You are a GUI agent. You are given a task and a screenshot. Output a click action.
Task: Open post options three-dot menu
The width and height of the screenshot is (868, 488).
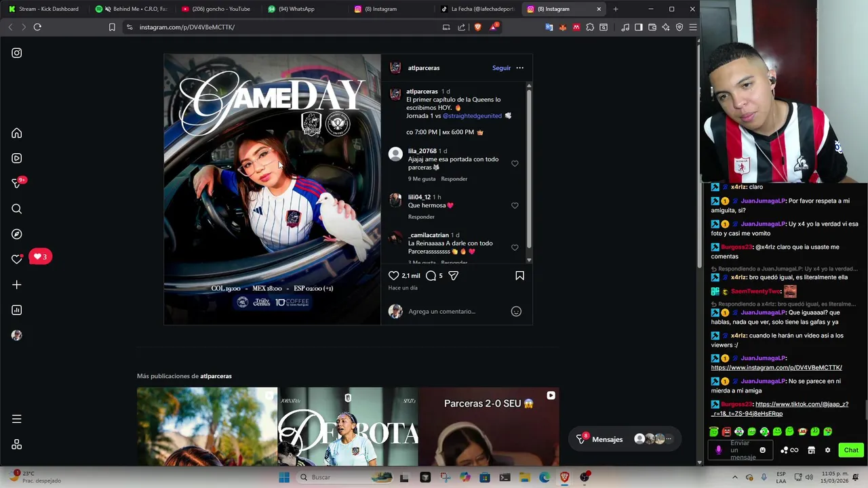[520, 68]
